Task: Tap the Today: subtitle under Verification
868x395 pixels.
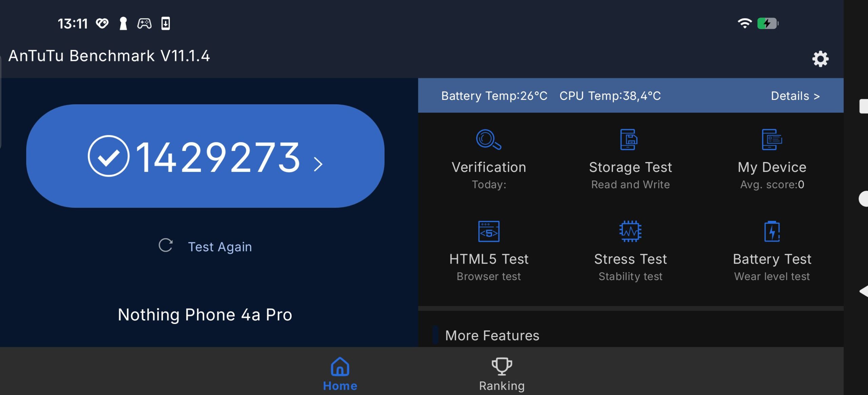Action: [x=489, y=185]
